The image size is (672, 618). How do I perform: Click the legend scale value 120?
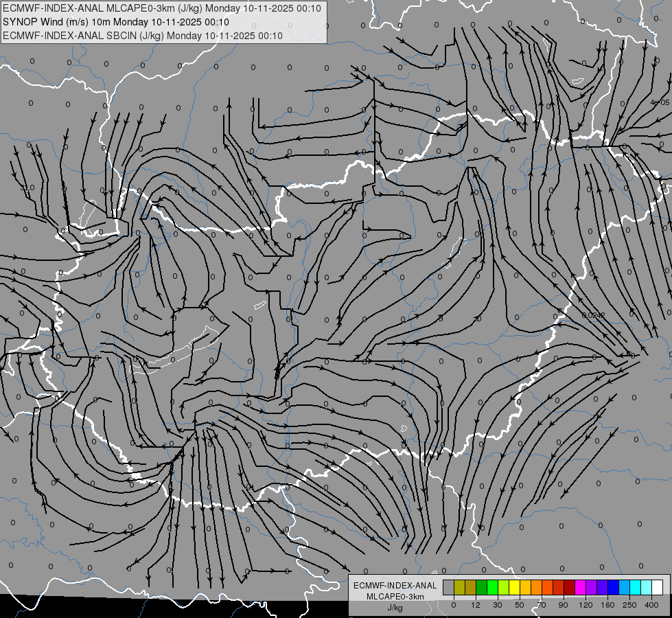[x=586, y=605]
